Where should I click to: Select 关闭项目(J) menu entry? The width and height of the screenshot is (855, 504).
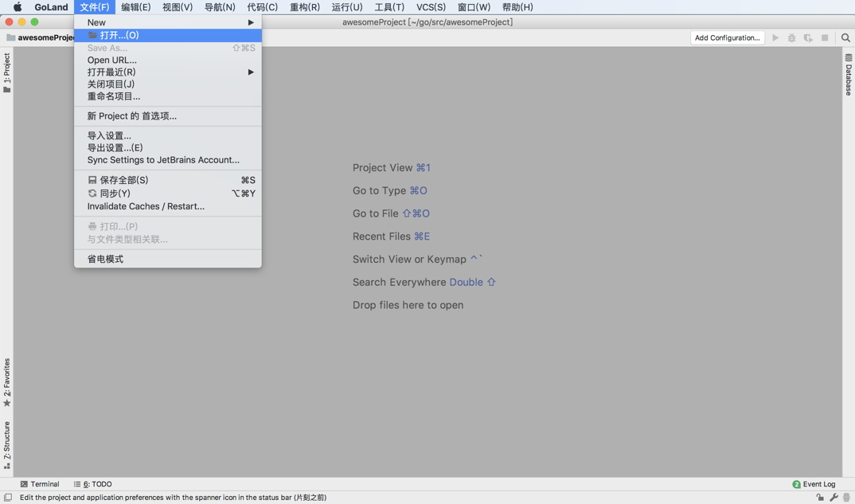(x=168, y=84)
